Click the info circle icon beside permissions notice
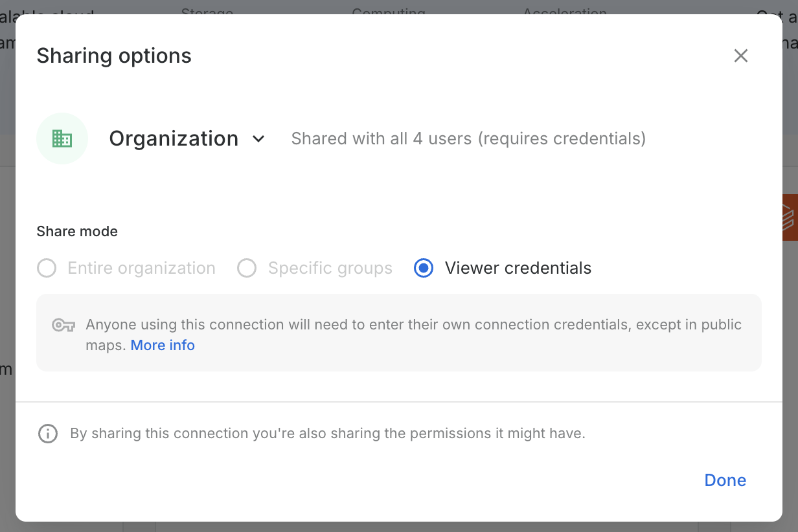The image size is (798, 532). point(48,434)
